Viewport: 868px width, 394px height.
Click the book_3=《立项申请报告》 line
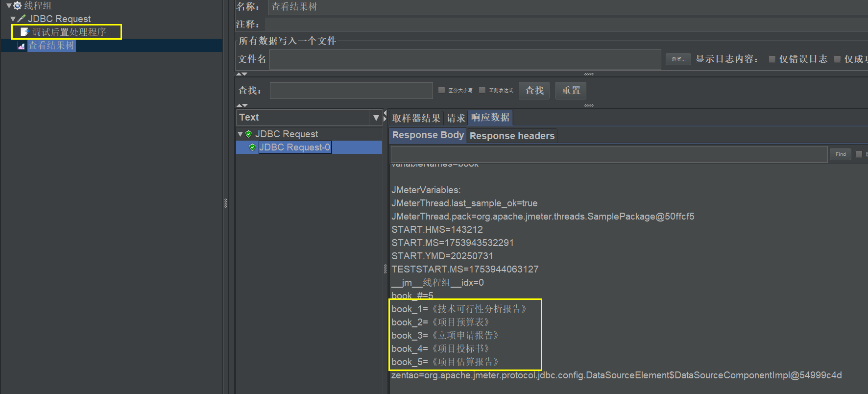pos(446,335)
